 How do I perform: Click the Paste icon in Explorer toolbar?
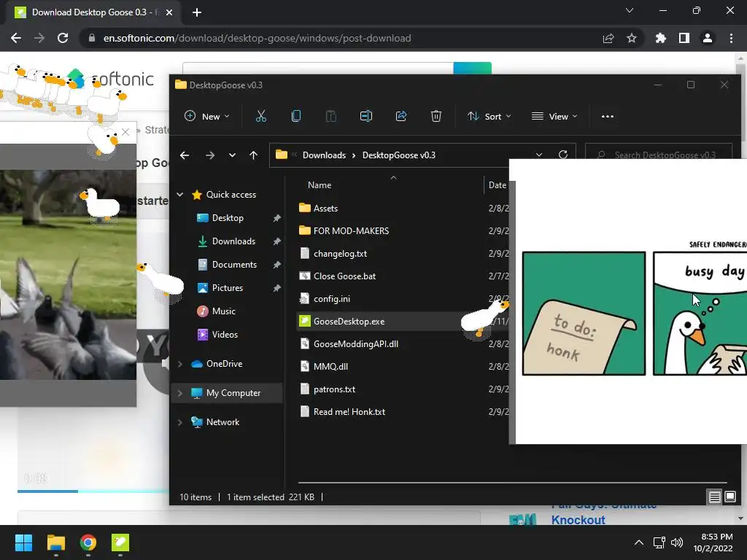click(x=330, y=116)
